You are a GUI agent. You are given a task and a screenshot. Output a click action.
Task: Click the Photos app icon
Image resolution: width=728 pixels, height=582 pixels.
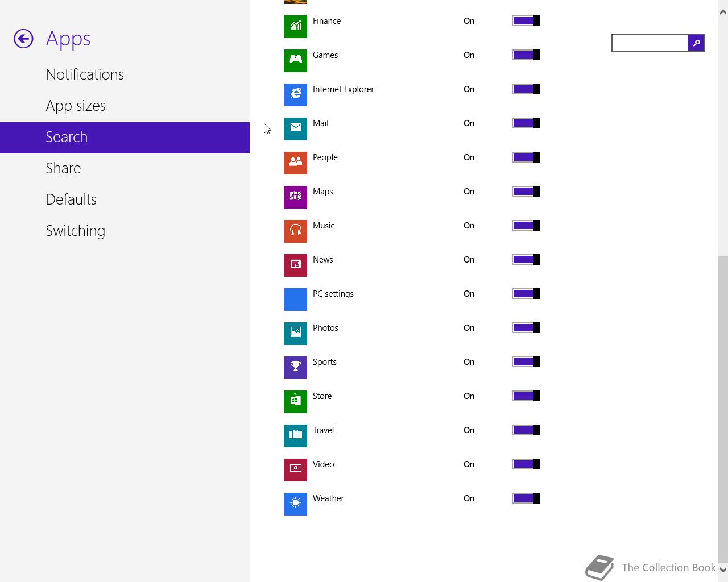pos(296,334)
